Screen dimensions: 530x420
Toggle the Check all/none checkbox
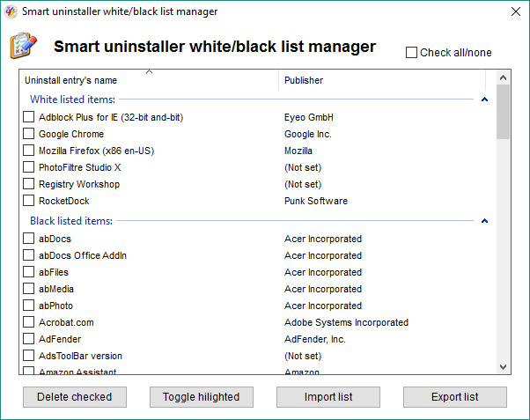coord(411,53)
